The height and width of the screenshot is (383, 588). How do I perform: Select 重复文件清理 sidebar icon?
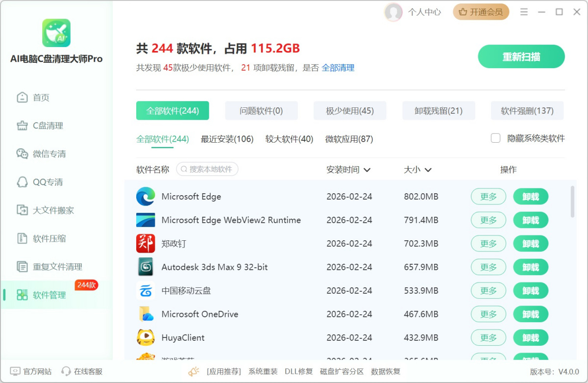click(22, 267)
